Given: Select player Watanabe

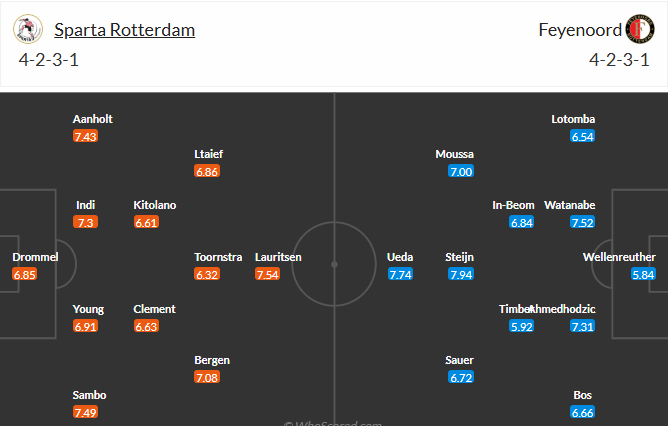Looking at the screenshot, I should 570,205.
